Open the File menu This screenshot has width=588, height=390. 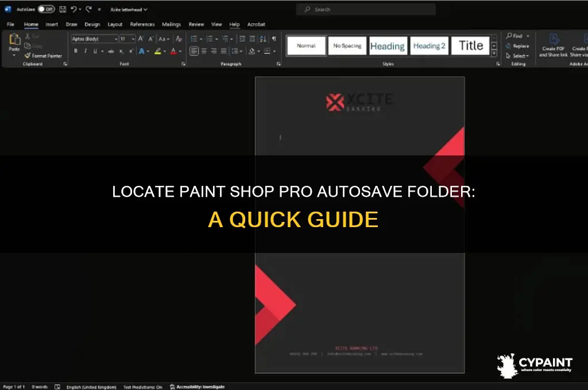10,24
